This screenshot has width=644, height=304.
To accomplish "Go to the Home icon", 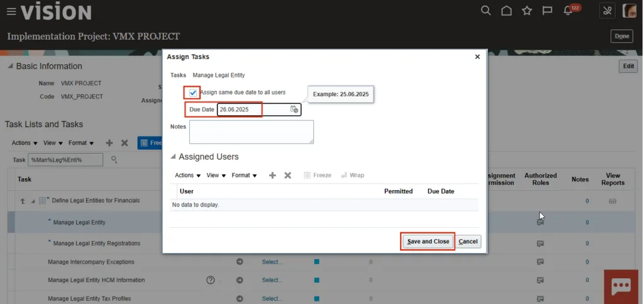I will (506, 11).
